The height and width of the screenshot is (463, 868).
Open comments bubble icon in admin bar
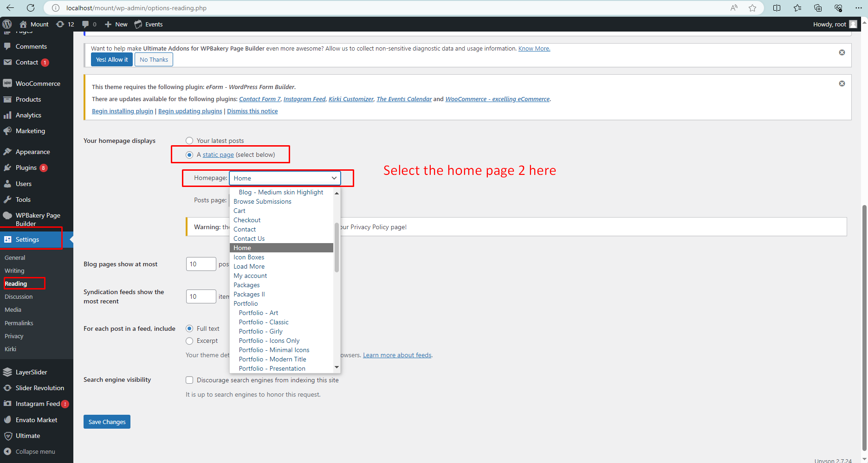click(x=85, y=24)
